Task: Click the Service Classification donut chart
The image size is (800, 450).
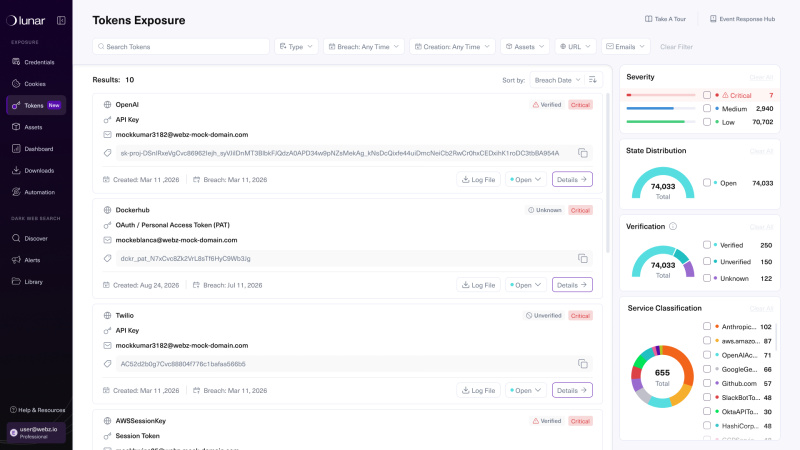Action: pyautogui.click(x=662, y=377)
